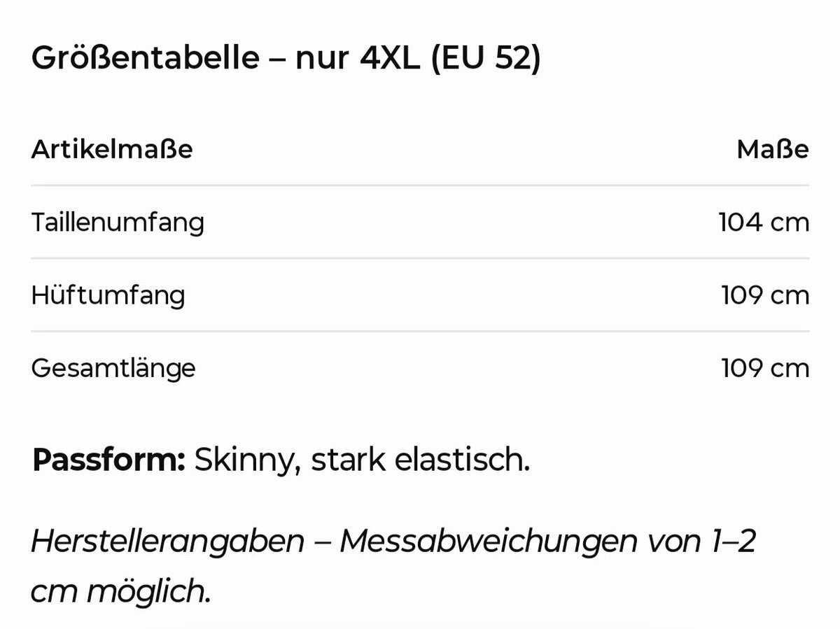Click the cm möglich. text line
Viewport: 840px width, 629px height.
tap(120, 593)
